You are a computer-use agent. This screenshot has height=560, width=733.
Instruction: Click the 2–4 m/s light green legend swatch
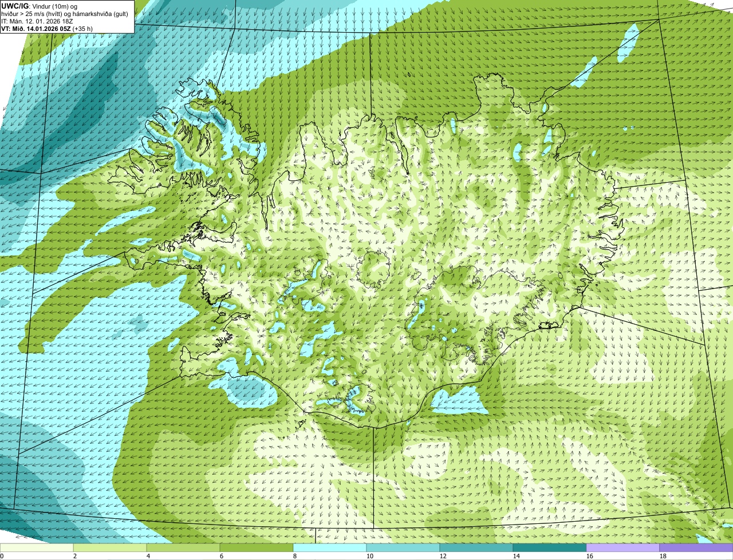[110, 547]
